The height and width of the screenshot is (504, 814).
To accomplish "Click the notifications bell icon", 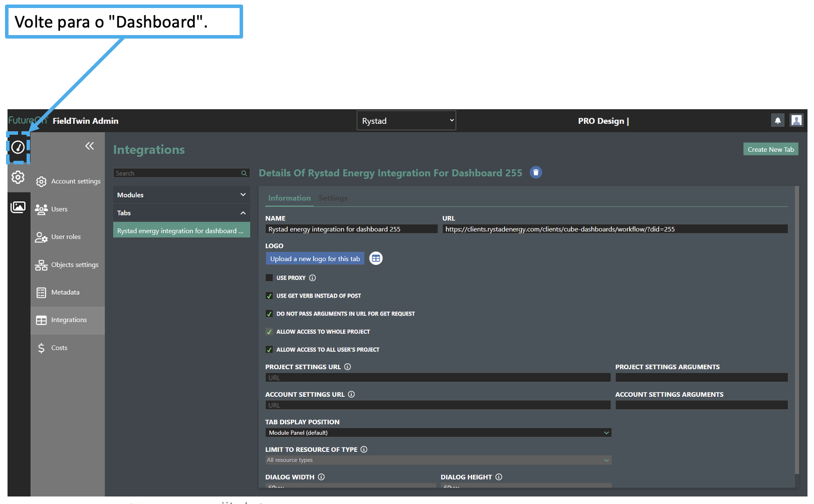I will pos(777,120).
